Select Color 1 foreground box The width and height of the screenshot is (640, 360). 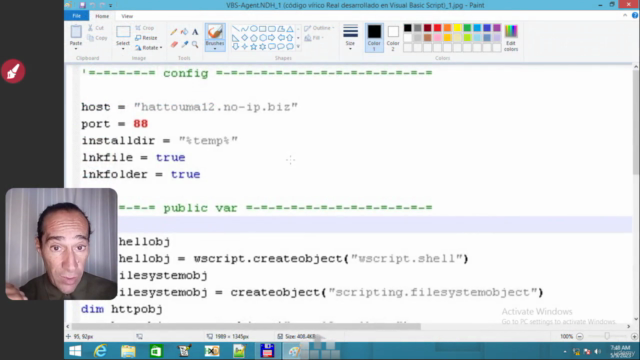click(374, 38)
